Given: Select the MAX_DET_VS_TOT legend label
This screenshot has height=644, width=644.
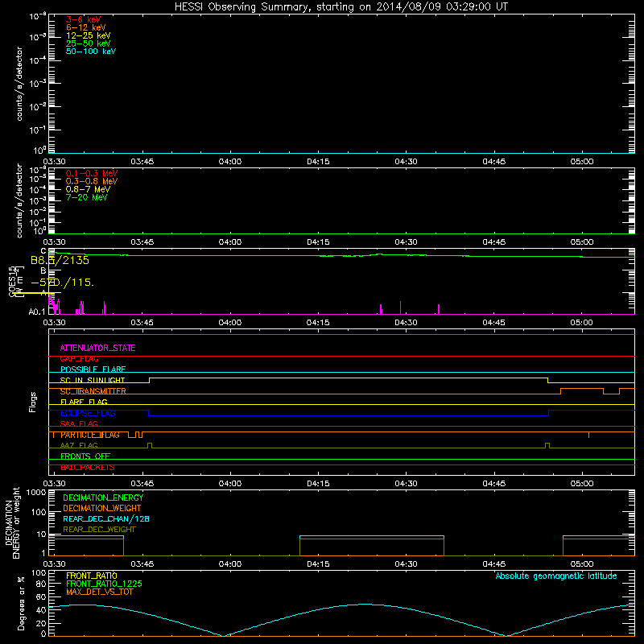Looking at the screenshot, I should click(x=100, y=592).
